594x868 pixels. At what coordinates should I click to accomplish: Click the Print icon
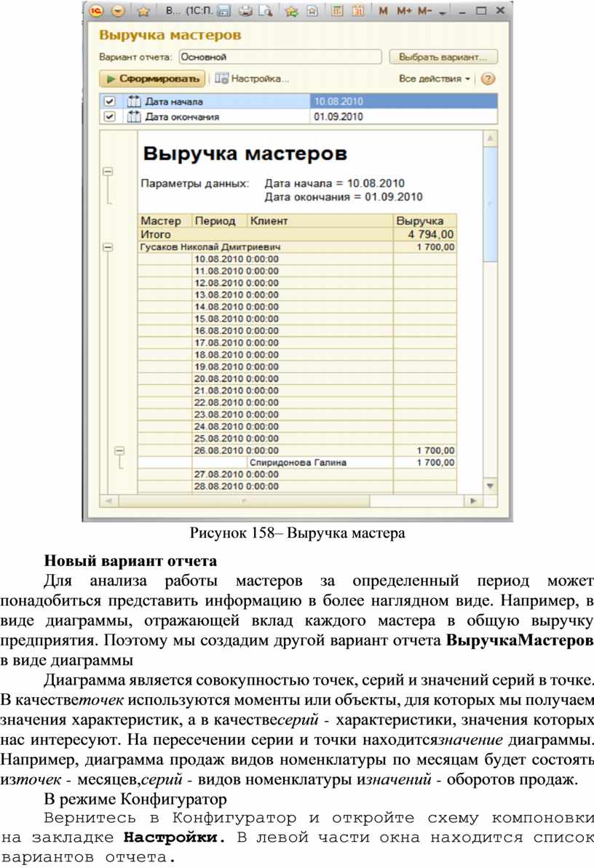pyautogui.click(x=245, y=10)
